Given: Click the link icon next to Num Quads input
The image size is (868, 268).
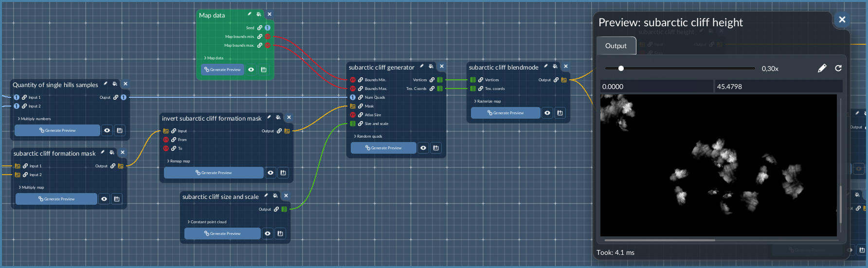Looking at the screenshot, I should (361, 97).
